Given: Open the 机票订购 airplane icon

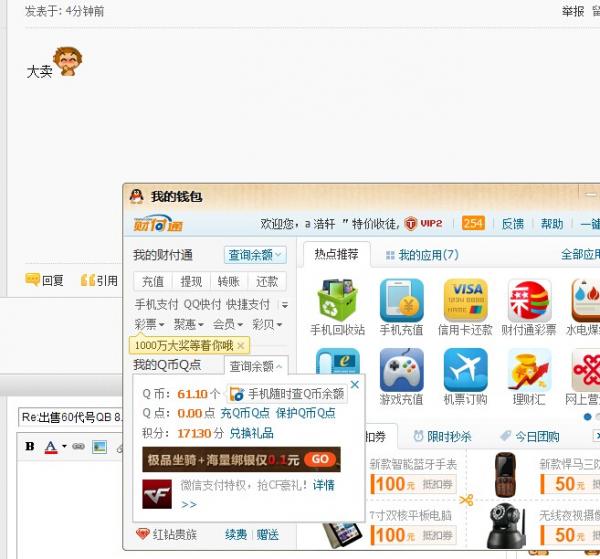Looking at the screenshot, I should tap(465, 370).
